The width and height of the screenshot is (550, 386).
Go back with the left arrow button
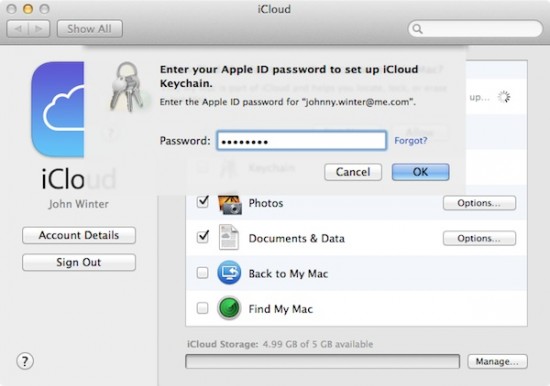18,29
